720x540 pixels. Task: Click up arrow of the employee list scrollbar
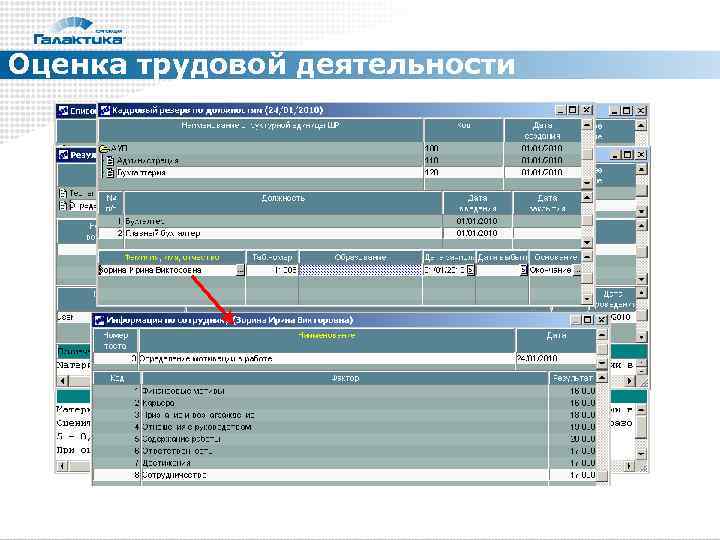[x=587, y=257]
